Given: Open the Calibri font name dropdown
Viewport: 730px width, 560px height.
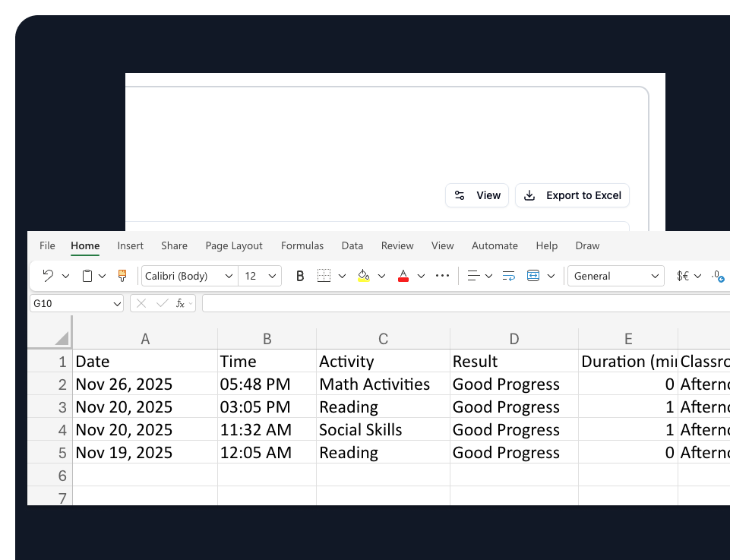Looking at the screenshot, I should (188, 276).
